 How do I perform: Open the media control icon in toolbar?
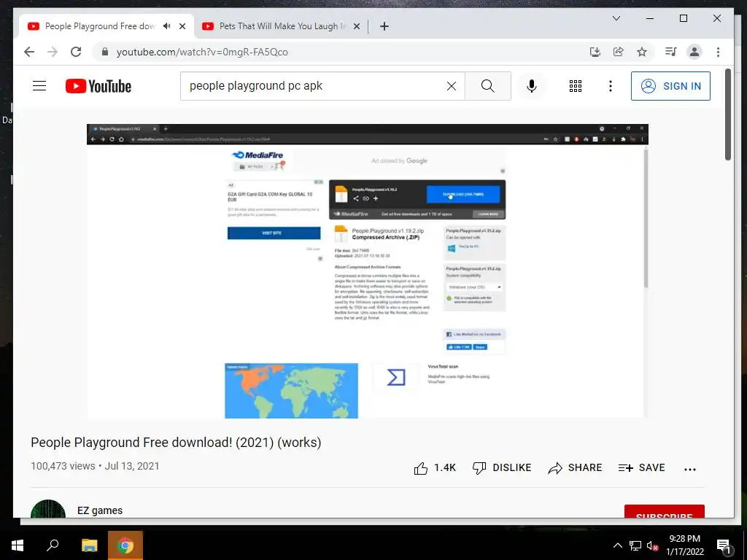click(671, 52)
